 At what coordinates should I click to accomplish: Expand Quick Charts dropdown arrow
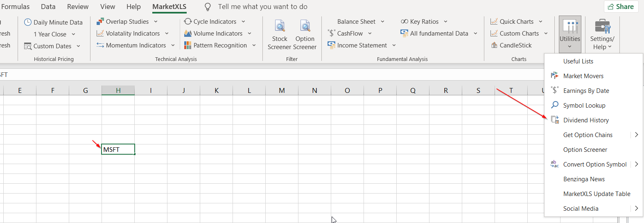(x=541, y=22)
